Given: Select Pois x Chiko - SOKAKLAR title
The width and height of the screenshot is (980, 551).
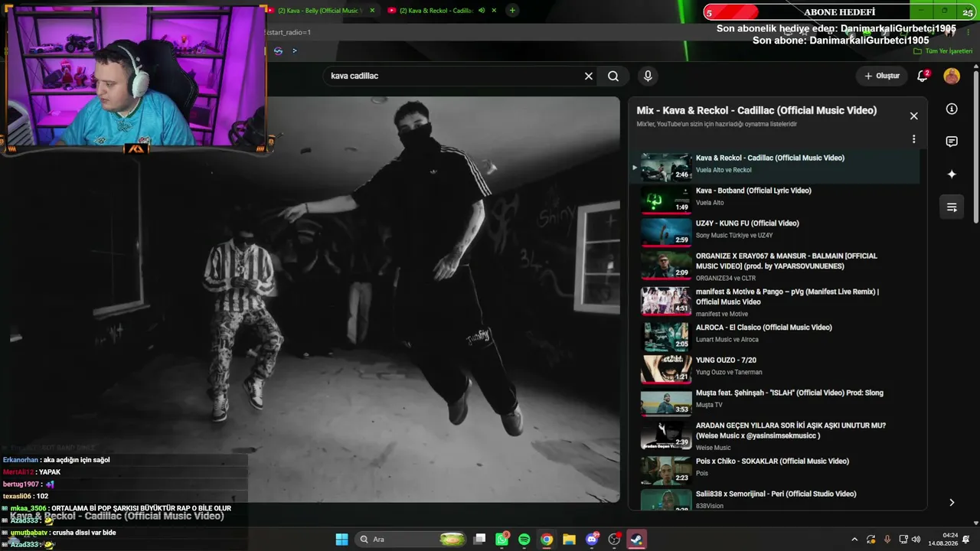Looking at the screenshot, I should pyautogui.click(x=773, y=461).
